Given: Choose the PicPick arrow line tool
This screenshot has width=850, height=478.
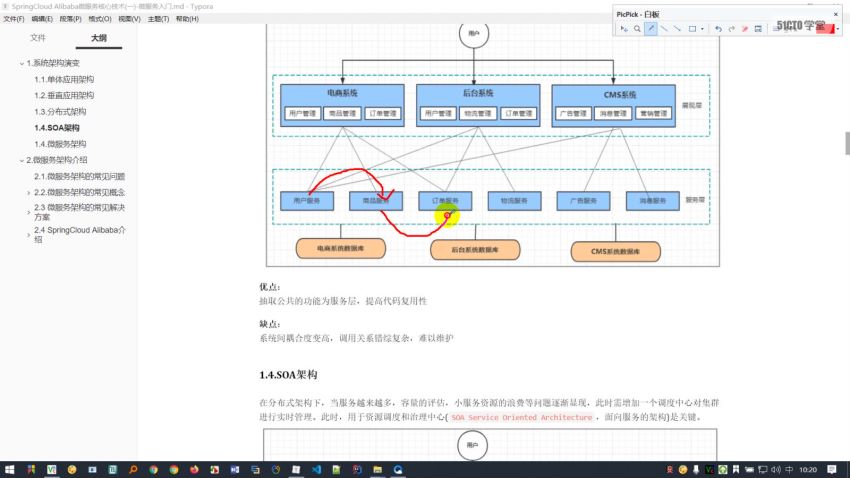Looking at the screenshot, I should (677, 29).
